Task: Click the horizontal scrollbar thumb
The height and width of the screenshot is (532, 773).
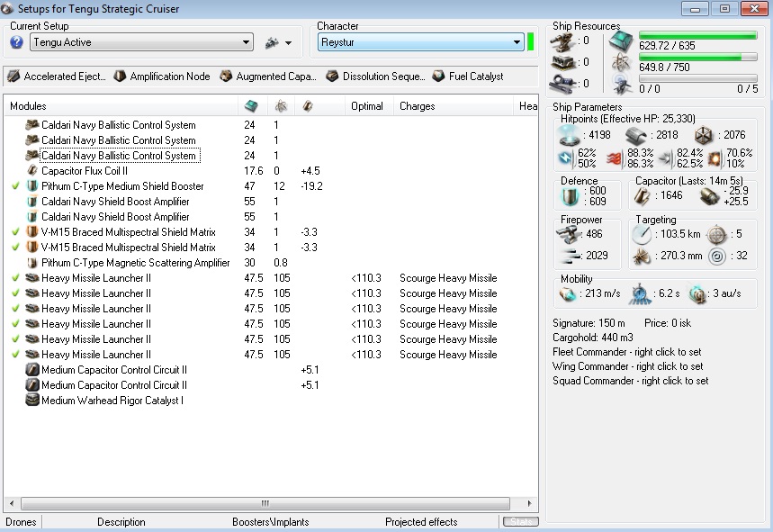Action: point(265,503)
